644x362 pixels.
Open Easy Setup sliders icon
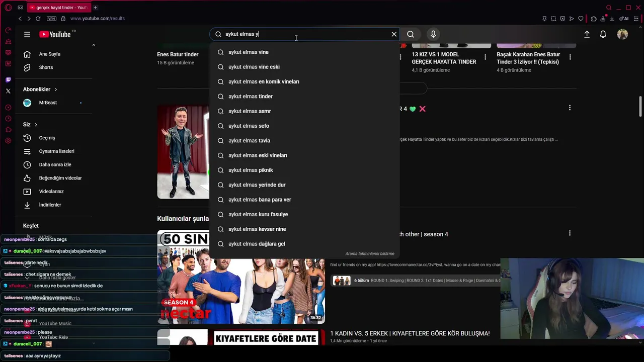(636, 19)
